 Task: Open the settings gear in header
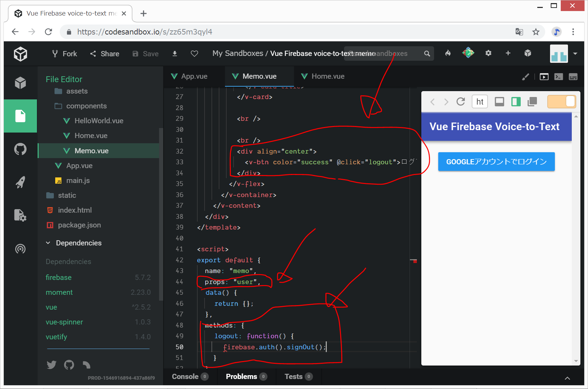pyautogui.click(x=488, y=53)
